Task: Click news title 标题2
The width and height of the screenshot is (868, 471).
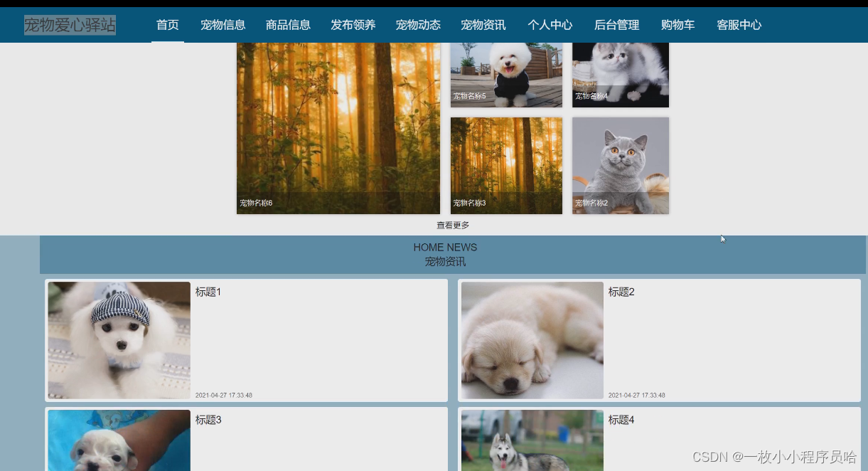Action: pos(621,292)
